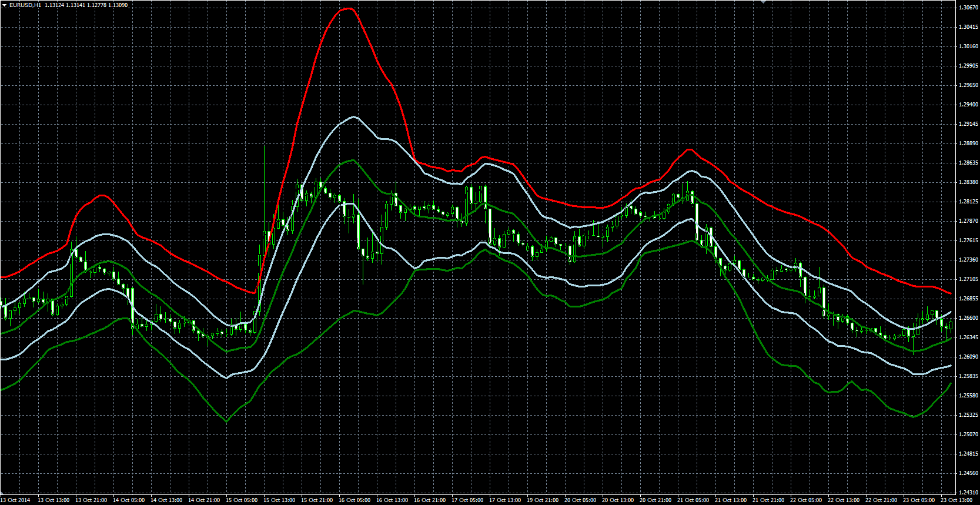
Task: Click the 21 Oct 21:00 time label
Action: (x=768, y=500)
